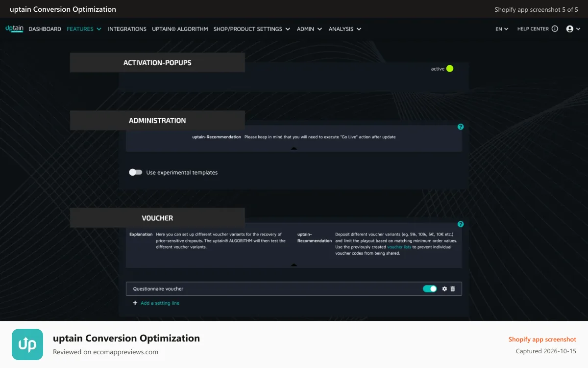Click the Shopify app screenshot label at the bottom
This screenshot has width=588, height=368.
pyautogui.click(x=542, y=340)
